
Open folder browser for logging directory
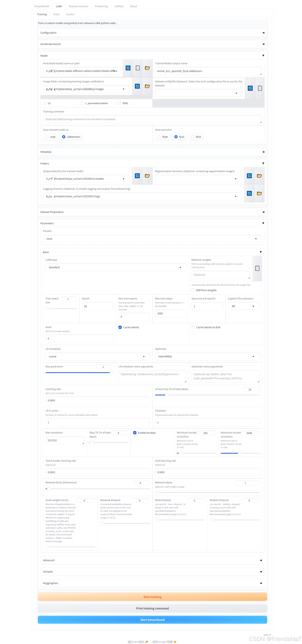point(259,193)
